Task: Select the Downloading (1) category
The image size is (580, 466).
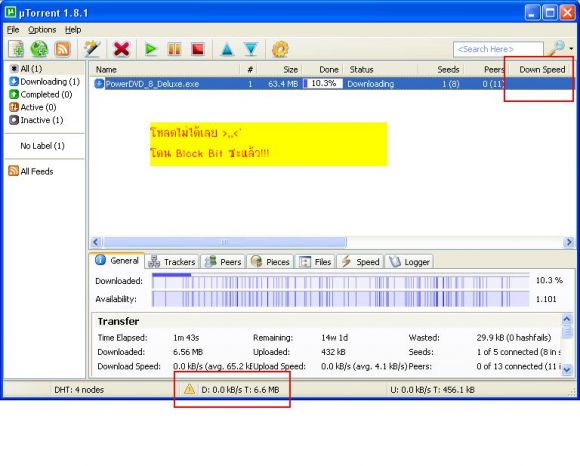Action: point(44,82)
